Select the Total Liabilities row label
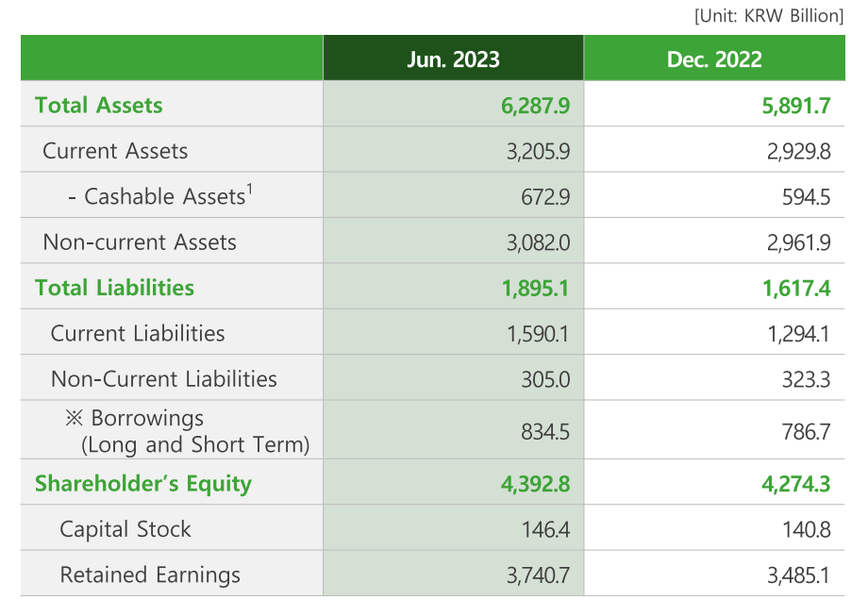This screenshot has height=616, width=868. point(114,288)
